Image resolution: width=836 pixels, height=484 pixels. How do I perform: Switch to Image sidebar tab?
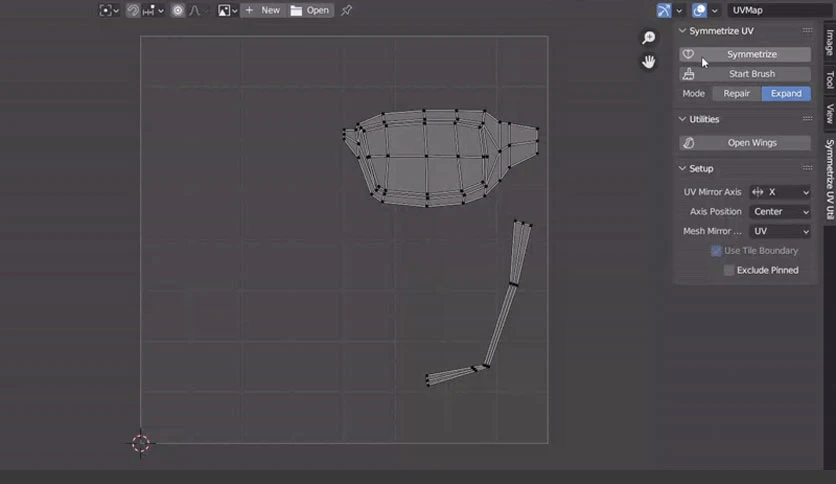(830, 43)
